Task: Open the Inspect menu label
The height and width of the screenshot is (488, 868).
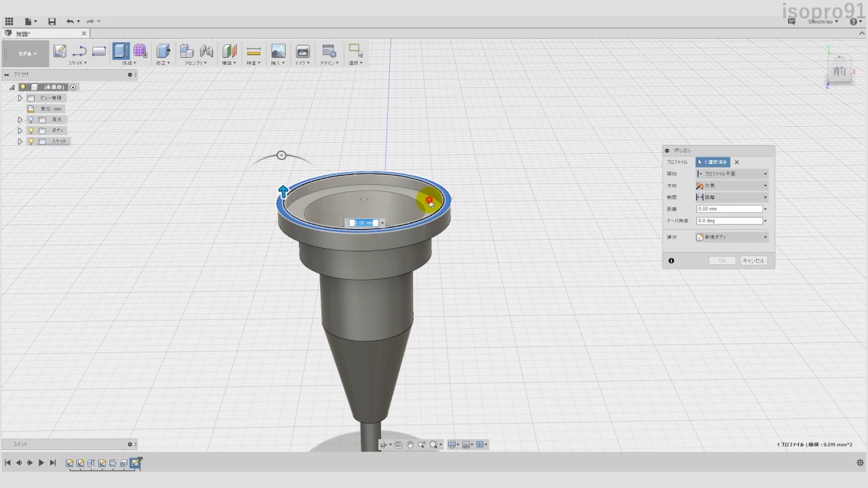Action: (253, 63)
